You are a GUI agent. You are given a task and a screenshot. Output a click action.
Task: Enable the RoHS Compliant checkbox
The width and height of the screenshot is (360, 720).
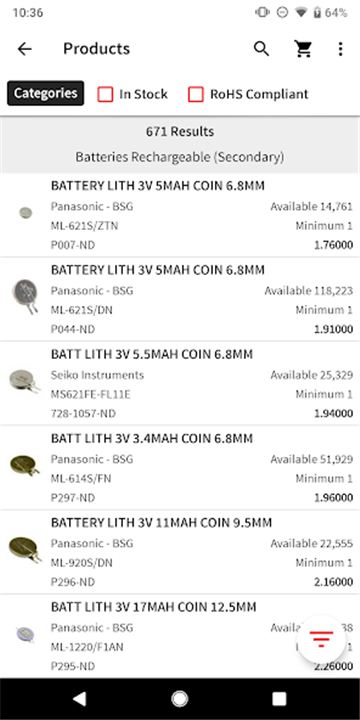point(196,94)
